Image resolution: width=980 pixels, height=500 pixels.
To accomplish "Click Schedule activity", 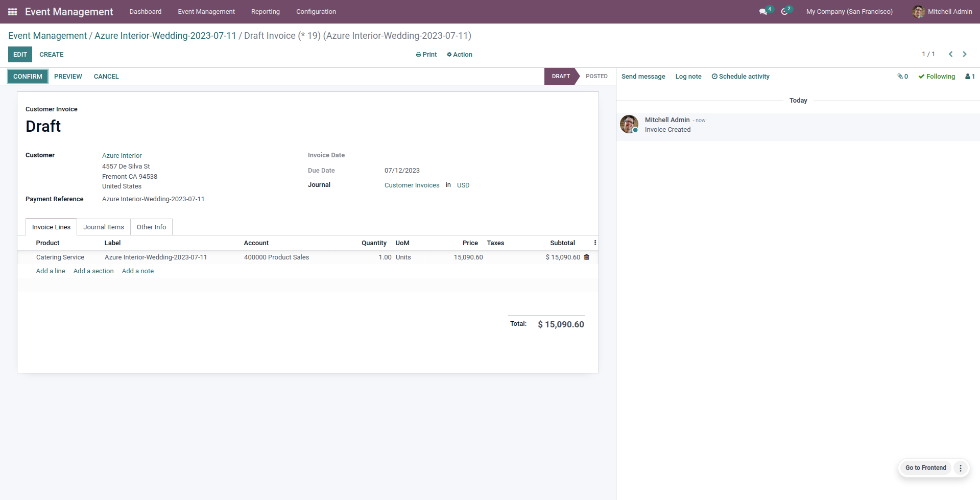I will pos(740,77).
